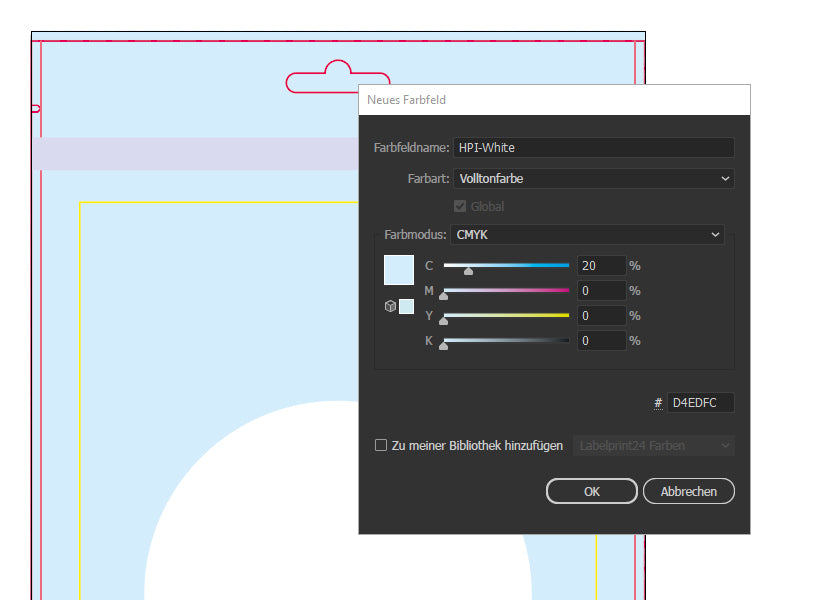Click the M percentage value field
Image resolution: width=830 pixels, height=600 pixels.
(601, 291)
